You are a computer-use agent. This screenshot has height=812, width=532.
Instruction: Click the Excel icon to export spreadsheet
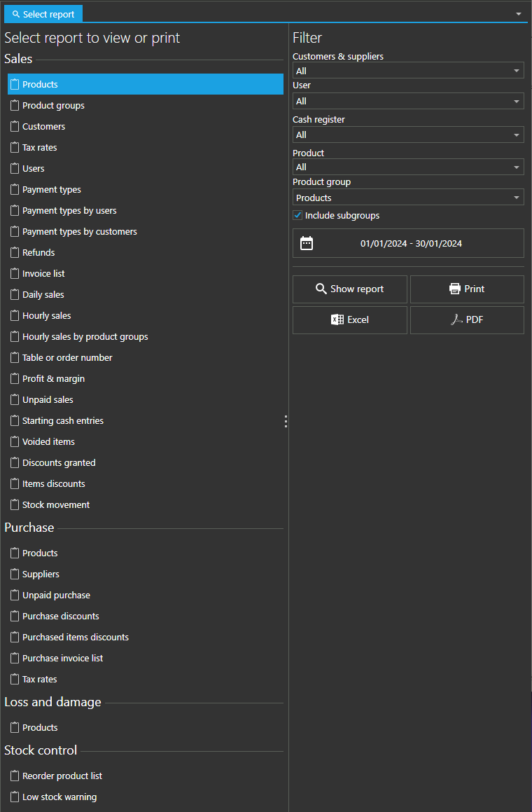click(x=337, y=319)
